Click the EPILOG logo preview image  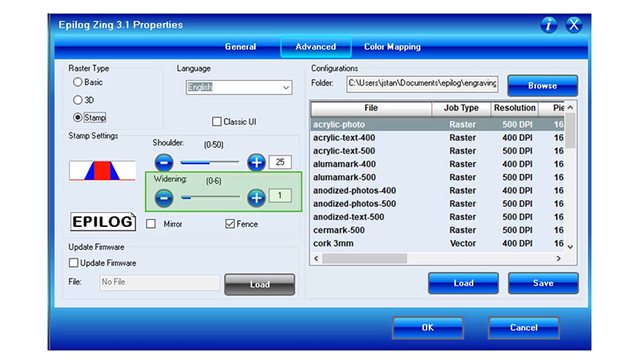click(x=102, y=222)
